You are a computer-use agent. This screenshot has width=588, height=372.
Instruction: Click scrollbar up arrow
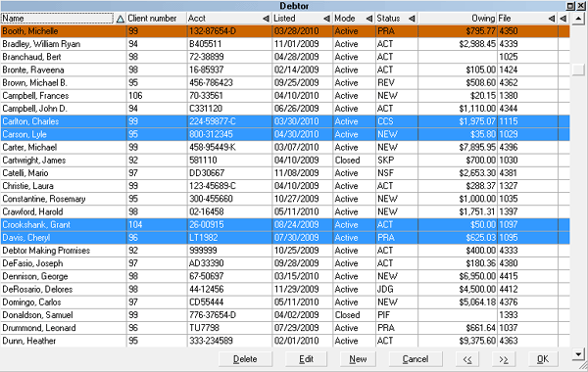(x=578, y=19)
